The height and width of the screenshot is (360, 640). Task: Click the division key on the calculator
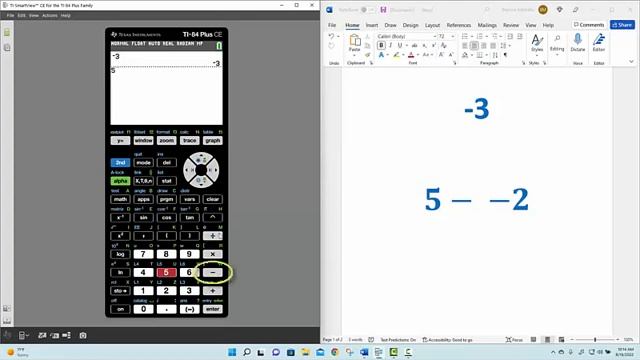213,236
